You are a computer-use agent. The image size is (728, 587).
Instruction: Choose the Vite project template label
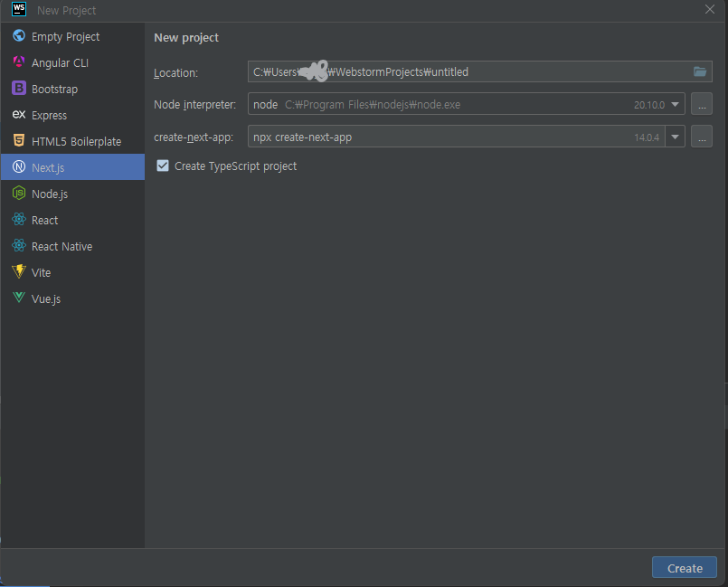click(x=42, y=272)
